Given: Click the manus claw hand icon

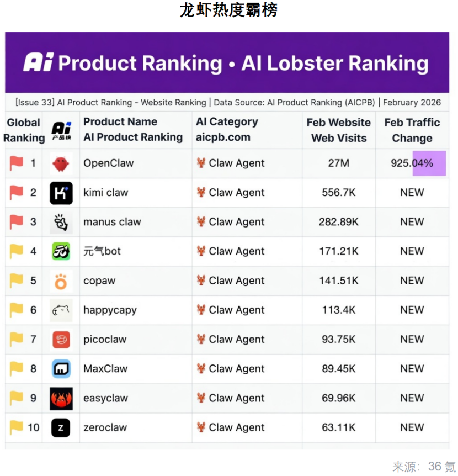Looking at the screenshot, I should (61, 222).
